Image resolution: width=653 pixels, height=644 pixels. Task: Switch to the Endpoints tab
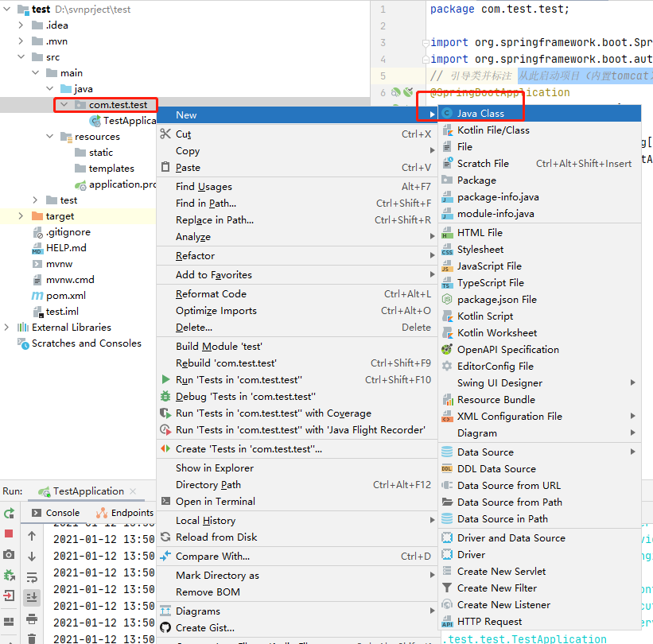tap(125, 513)
